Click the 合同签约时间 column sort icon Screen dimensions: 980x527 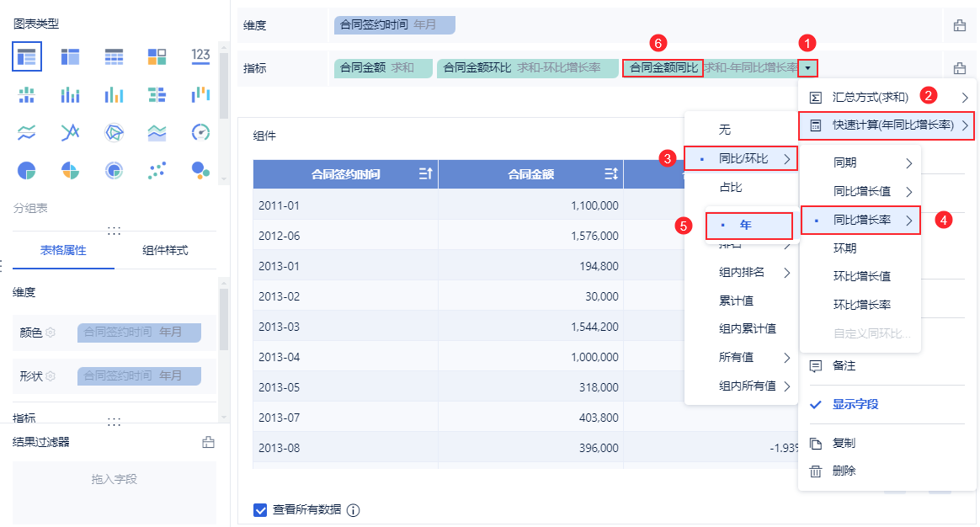tap(425, 174)
